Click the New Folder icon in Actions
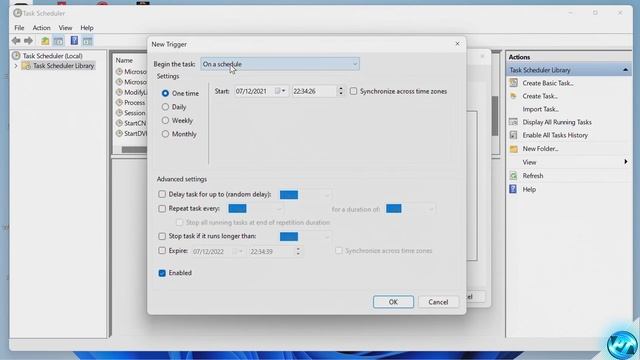640x360 pixels. pos(513,149)
